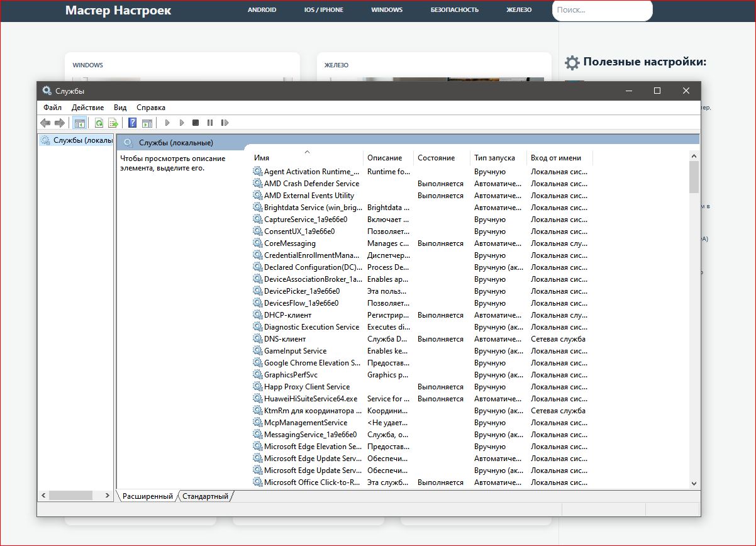The height and width of the screenshot is (546, 756).
Task: Select the DevicePicker_1a9e66e0 service name
Action: (302, 291)
